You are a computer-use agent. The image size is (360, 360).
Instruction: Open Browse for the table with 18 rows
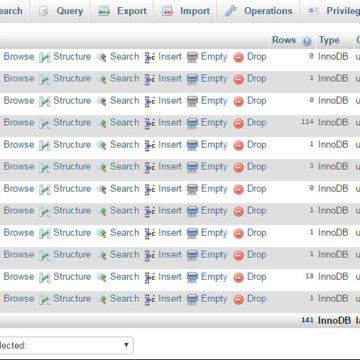19,277
